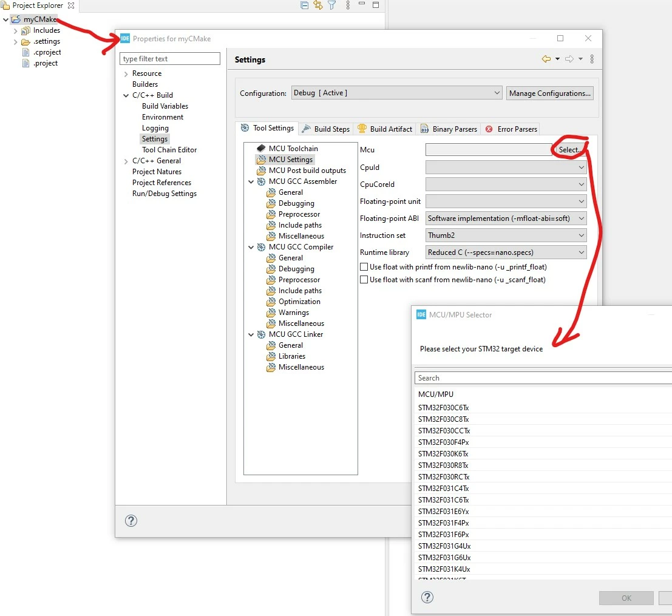The height and width of the screenshot is (616, 672).
Task: Click help icon in Properties dialog
Action: pos(131,521)
